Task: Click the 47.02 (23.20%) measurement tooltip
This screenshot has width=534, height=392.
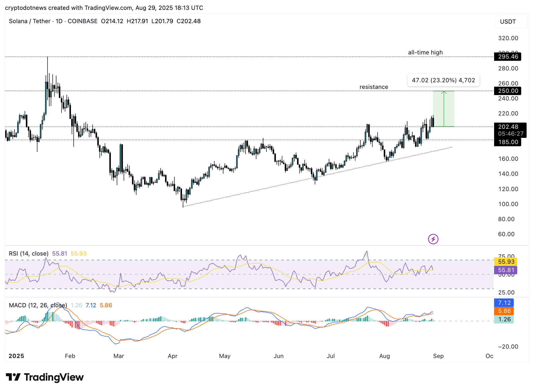Action: point(443,80)
